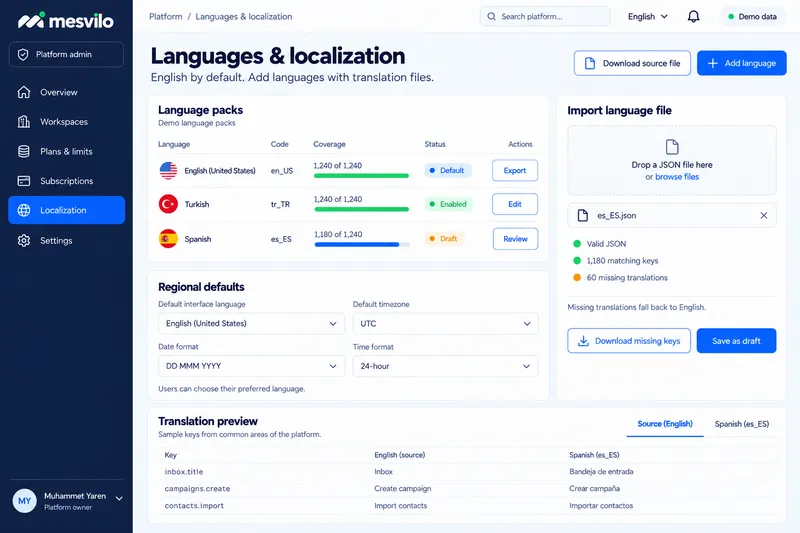Click the campaigns.create key

tap(197, 489)
